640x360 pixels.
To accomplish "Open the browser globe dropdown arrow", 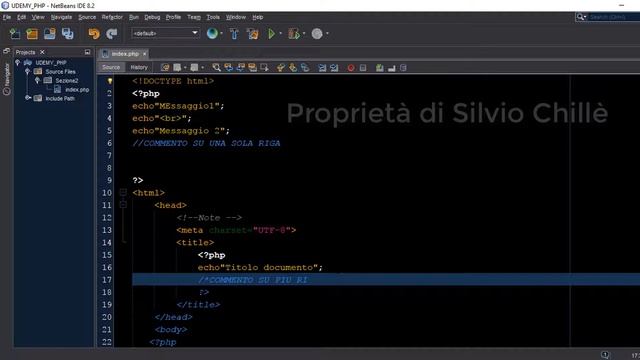I will 221,33.
